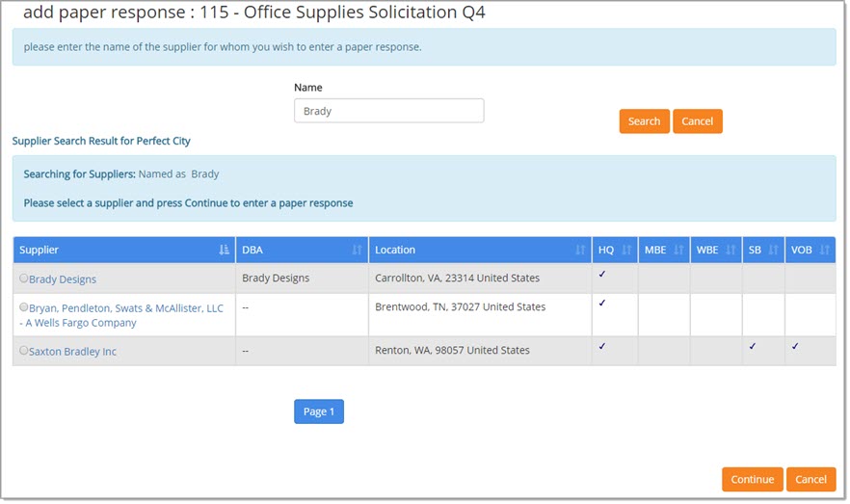Screen dimensions: 850x504
Task: Choose Bryan, Pendleton, Swats & McAllister radio button
Action: pyautogui.click(x=24, y=307)
